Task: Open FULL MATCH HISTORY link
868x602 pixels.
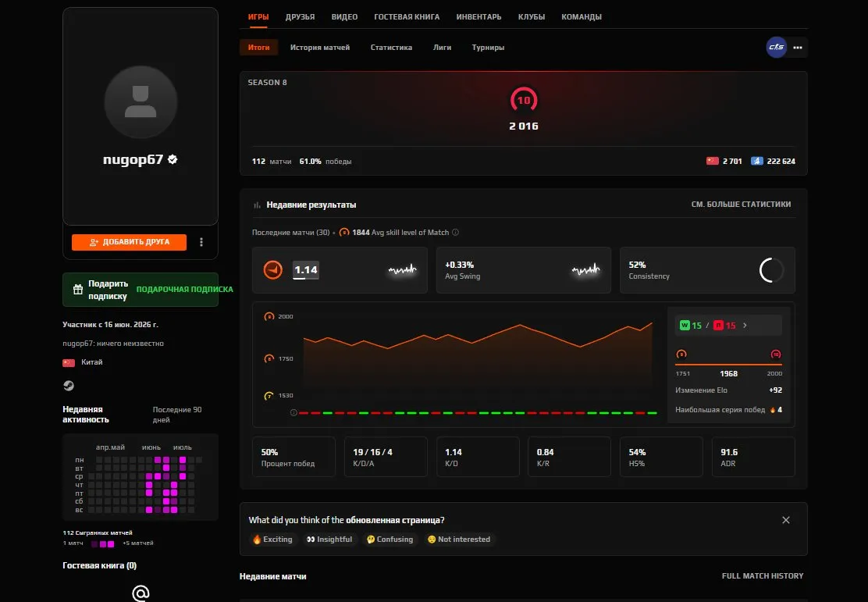Action: (763, 576)
